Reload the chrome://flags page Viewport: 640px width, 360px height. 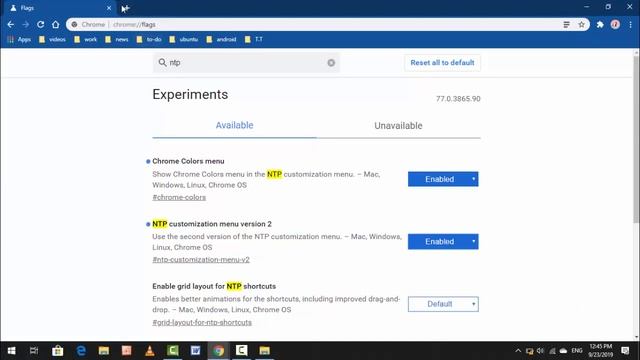40,24
